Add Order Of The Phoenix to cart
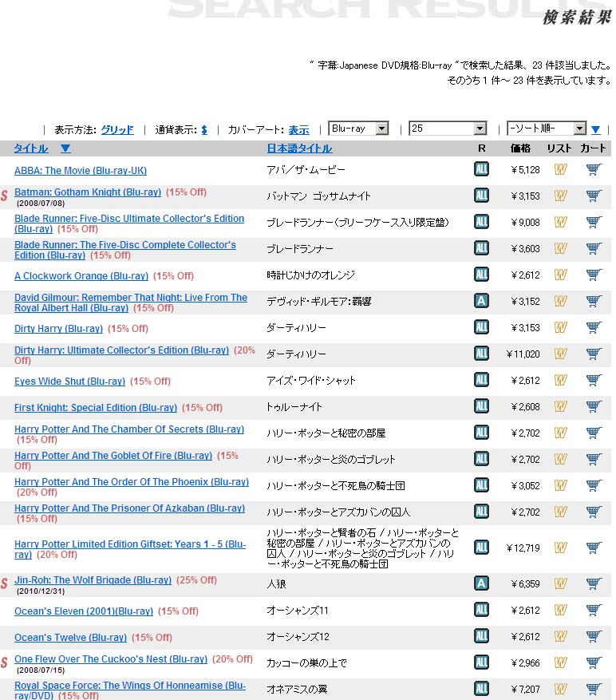Viewport: 616px width, 700px height. (594, 486)
